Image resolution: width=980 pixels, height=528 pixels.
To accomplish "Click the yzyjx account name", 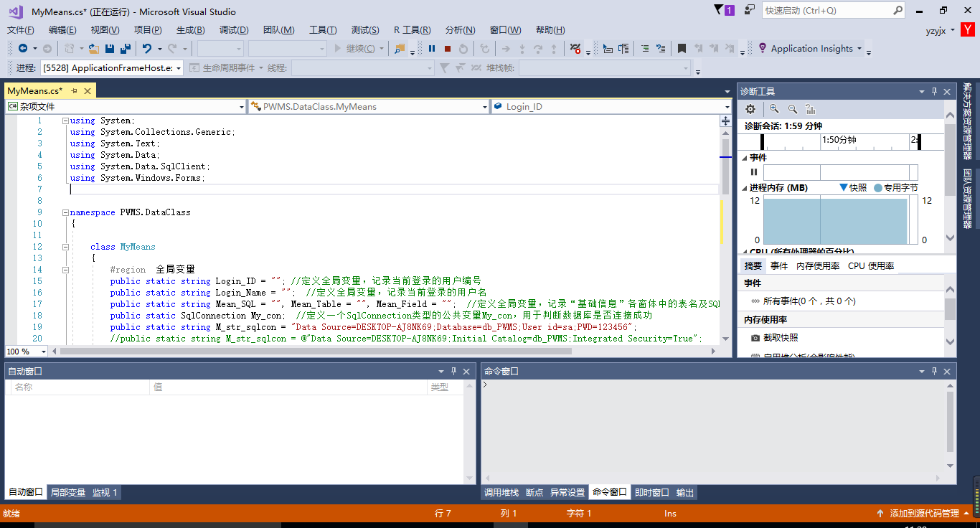I will click(935, 30).
